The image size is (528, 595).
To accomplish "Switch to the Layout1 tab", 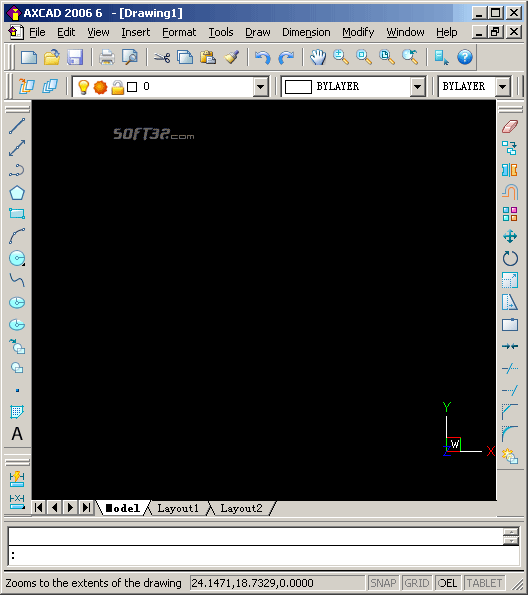I will pos(178,508).
